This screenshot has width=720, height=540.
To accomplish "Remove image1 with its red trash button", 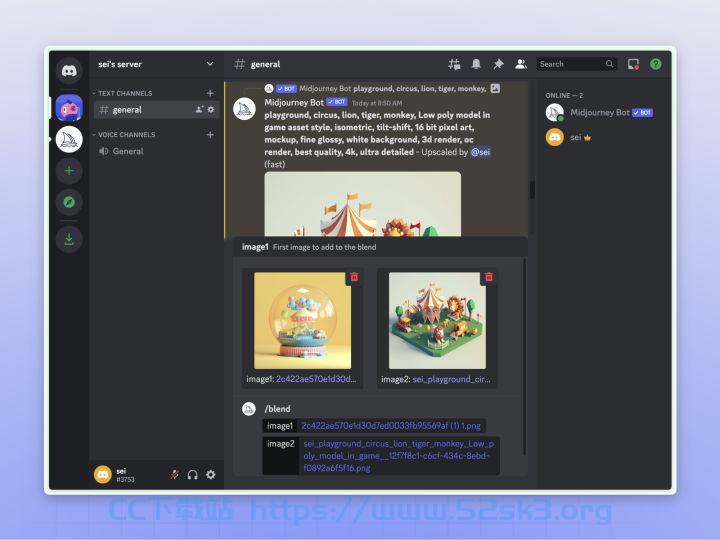I will 354,277.
